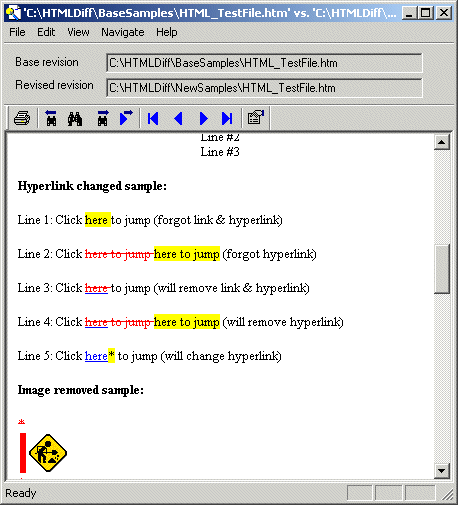Click the Go To arrow icon
This screenshot has width=458, height=505.
pyautogui.click(x=126, y=118)
